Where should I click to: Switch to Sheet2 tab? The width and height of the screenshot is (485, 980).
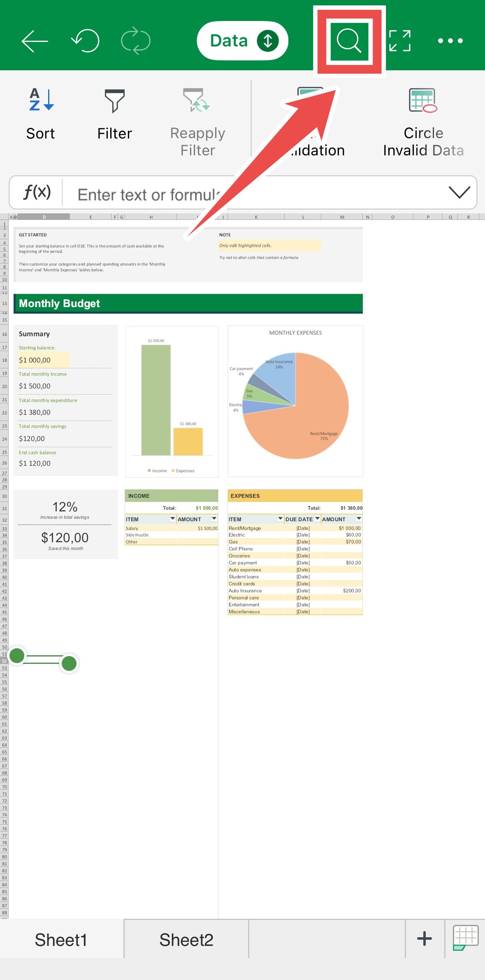pos(186,940)
